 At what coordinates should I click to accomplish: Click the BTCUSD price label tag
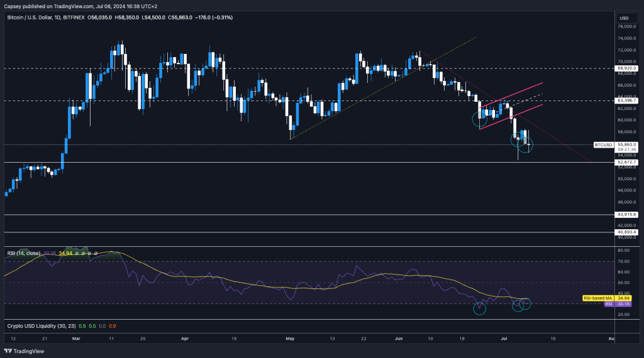pyautogui.click(x=603, y=145)
